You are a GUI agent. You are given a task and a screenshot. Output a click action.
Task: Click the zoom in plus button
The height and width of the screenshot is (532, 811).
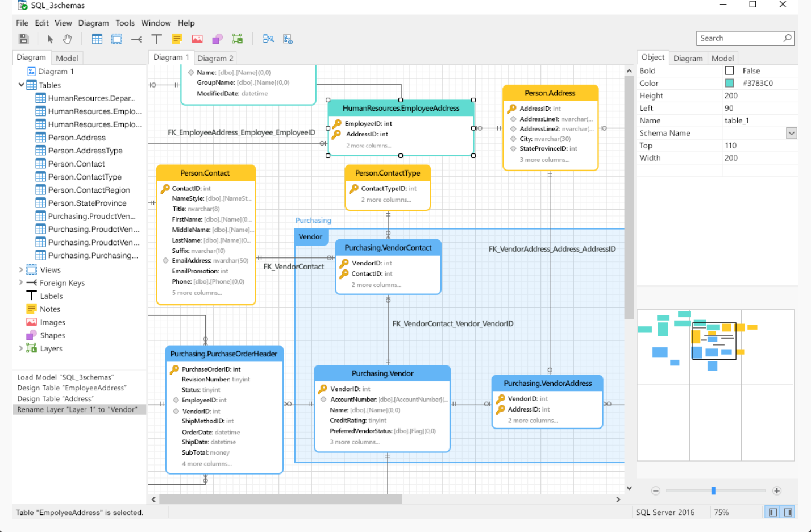tap(777, 491)
